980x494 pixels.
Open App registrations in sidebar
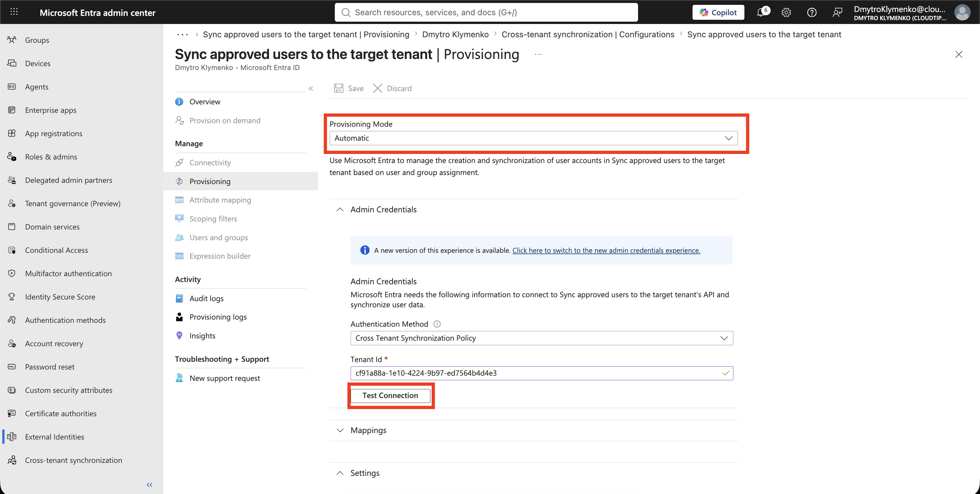(54, 133)
